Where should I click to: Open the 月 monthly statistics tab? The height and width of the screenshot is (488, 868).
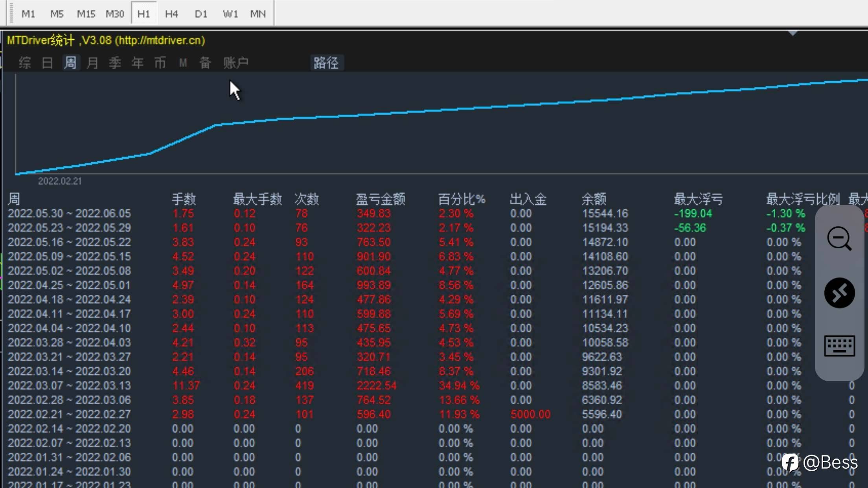[x=92, y=63]
